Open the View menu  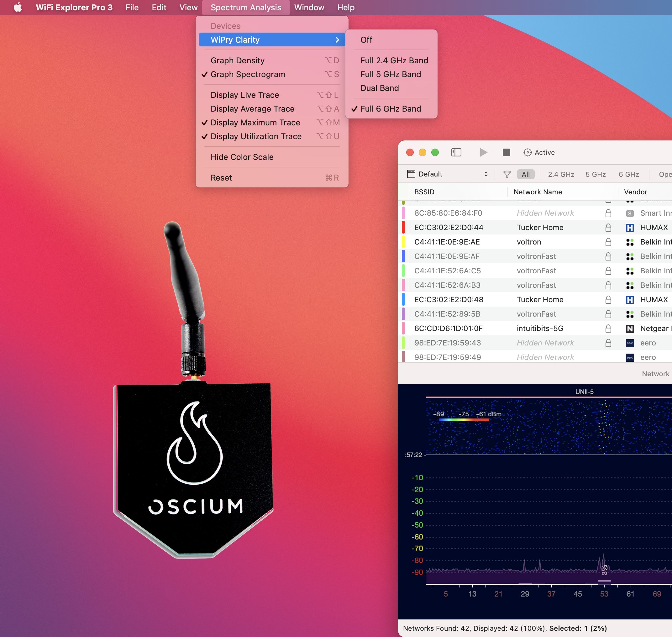tap(188, 8)
